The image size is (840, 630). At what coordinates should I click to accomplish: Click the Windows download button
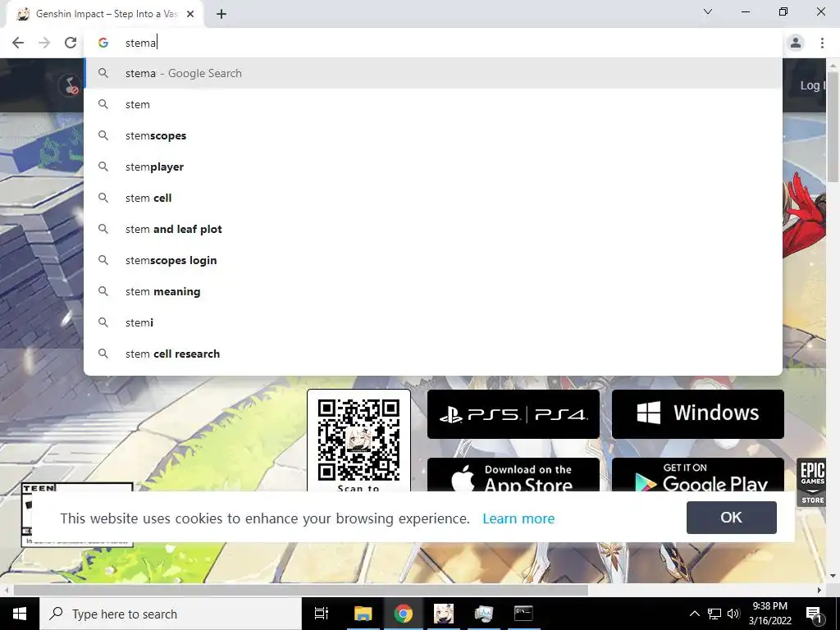pyautogui.click(x=697, y=414)
